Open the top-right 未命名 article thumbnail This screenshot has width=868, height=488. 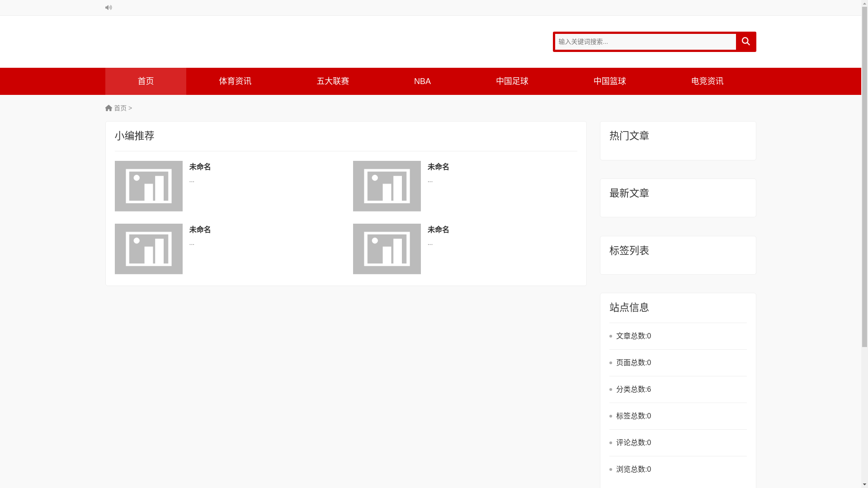pos(387,186)
